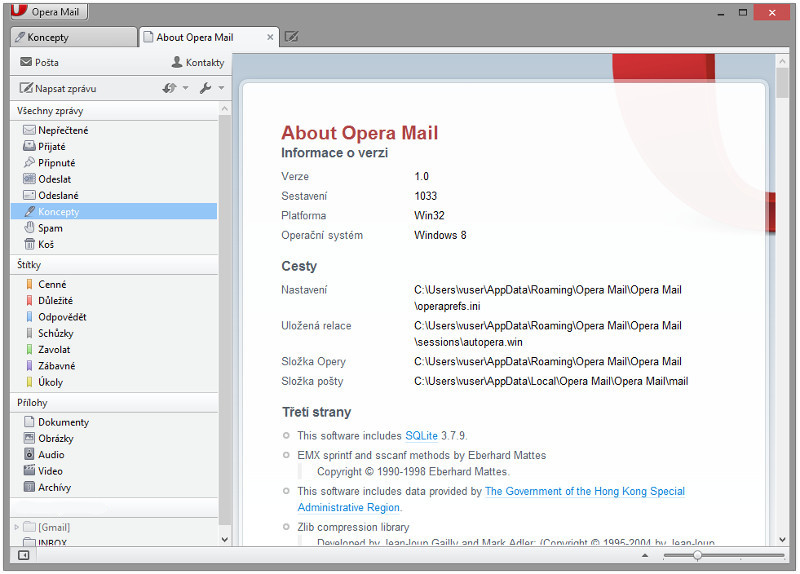This screenshot has width=800, height=574.
Task: Open Audio attachments
Action: coord(114,455)
